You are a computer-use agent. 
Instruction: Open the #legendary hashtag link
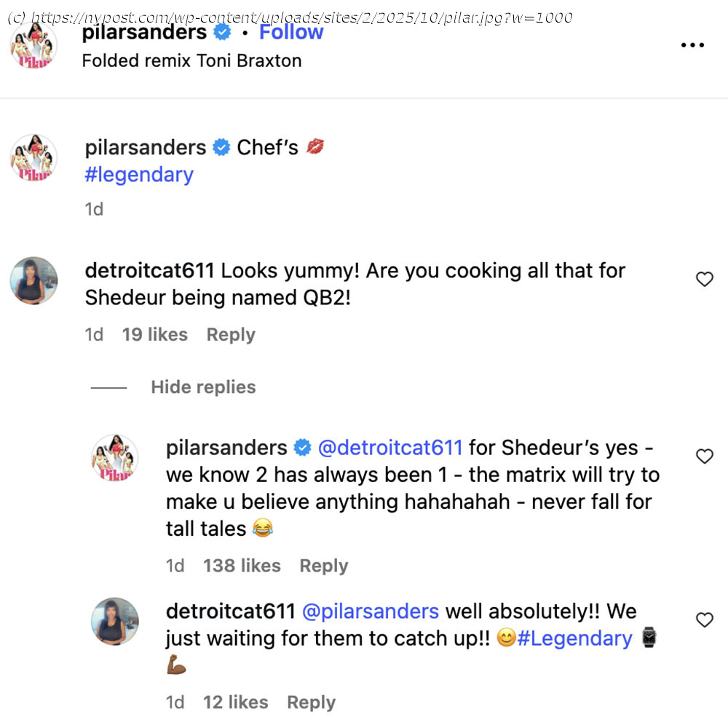pyautogui.click(x=139, y=175)
